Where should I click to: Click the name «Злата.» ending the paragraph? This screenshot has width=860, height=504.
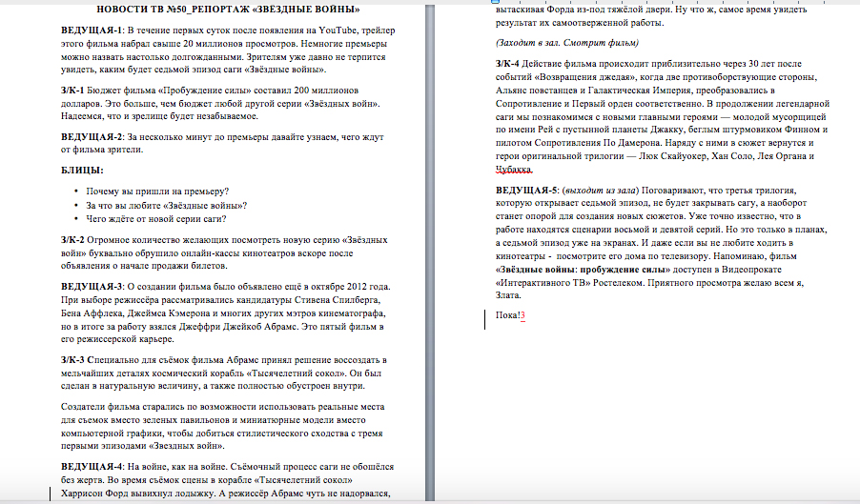coord(508,295)
